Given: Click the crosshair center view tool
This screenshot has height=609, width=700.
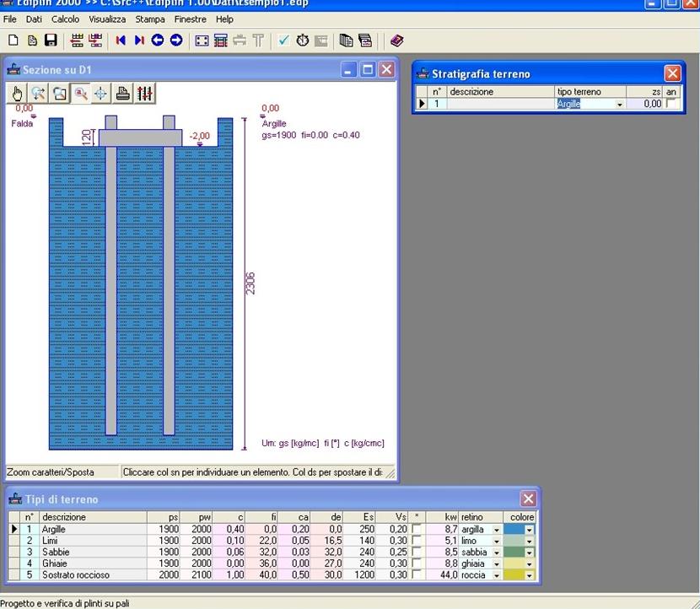Looking at the screenshot, I should click(100, 94).
